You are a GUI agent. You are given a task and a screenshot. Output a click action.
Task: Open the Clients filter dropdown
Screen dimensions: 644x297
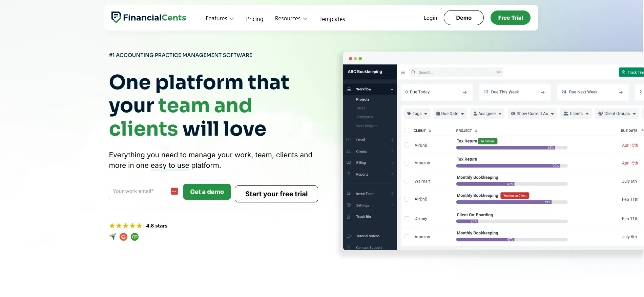[x=576, y=114]
